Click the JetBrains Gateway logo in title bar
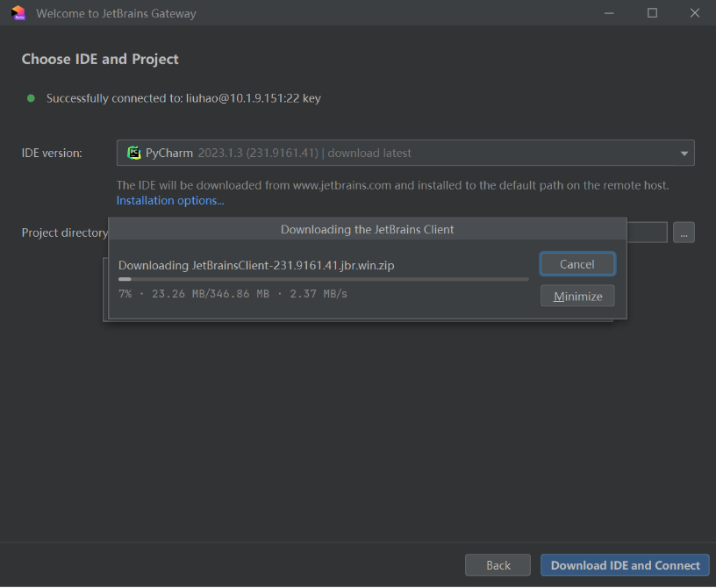Viewport: 716px width, 588px height. point(18,13)
